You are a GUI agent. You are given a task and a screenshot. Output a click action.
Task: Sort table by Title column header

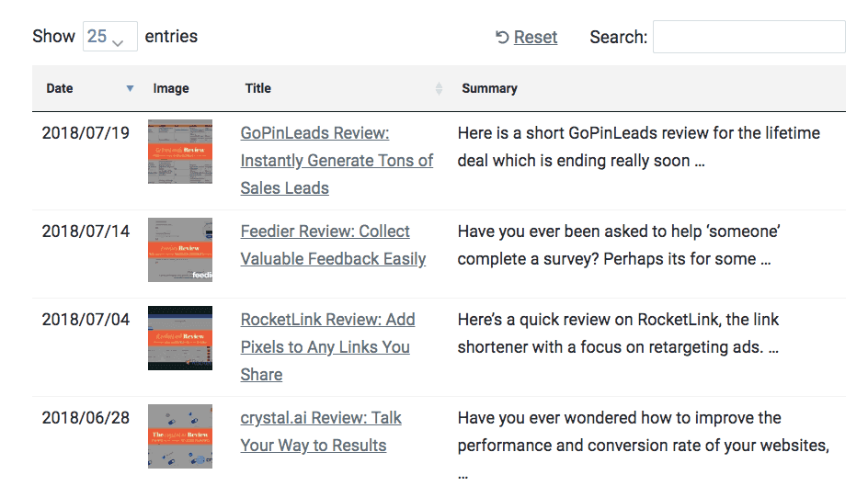tap(258, 89)
